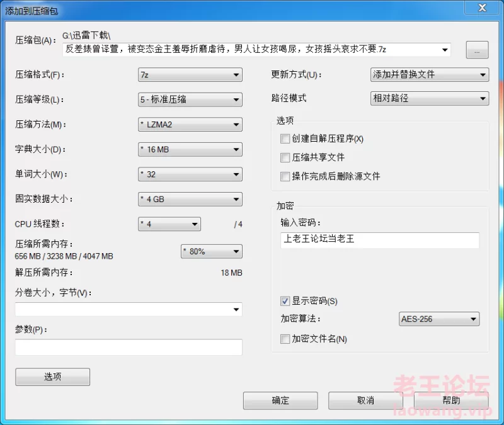
Task: Open the 路径模式 dropdown showing 相对路径
Action: 430,98
